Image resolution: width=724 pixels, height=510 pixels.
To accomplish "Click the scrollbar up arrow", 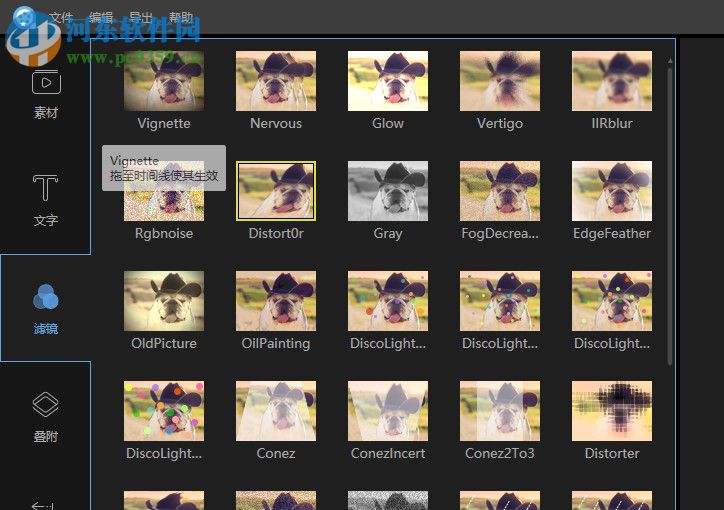I will (670, 60).
